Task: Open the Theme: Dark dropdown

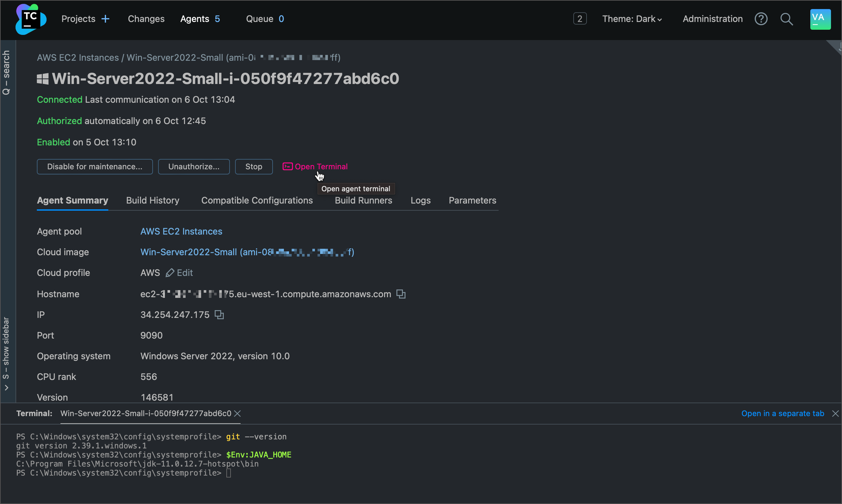Action: [x=631, y=19]
